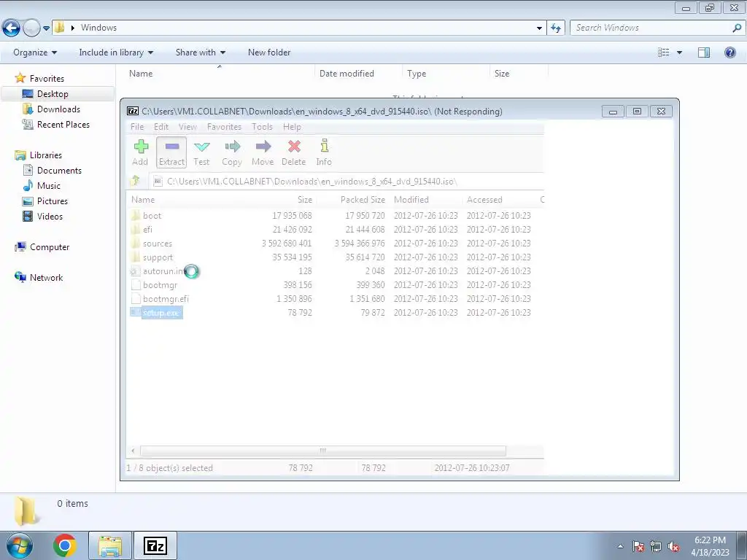This screenshot has height=560, width=747.
Task: Open Explorer help question mark icon
Action: pyautogui.click(x=729, y=52)
